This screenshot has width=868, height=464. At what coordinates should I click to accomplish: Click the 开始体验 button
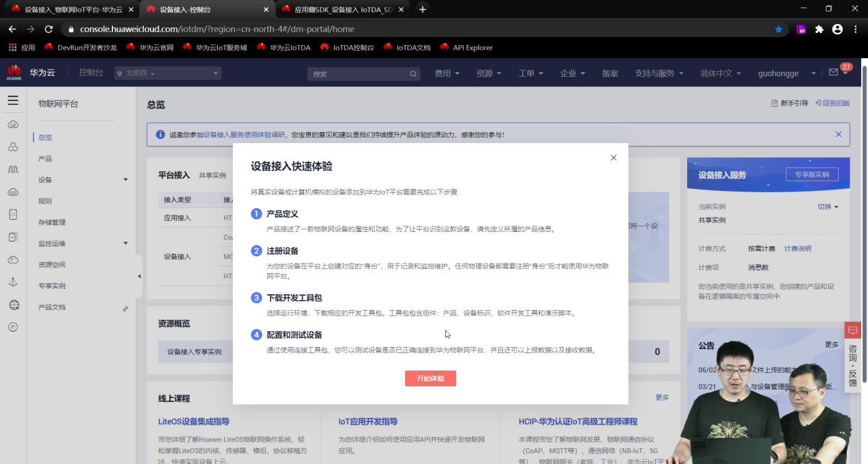click(430, 378)
